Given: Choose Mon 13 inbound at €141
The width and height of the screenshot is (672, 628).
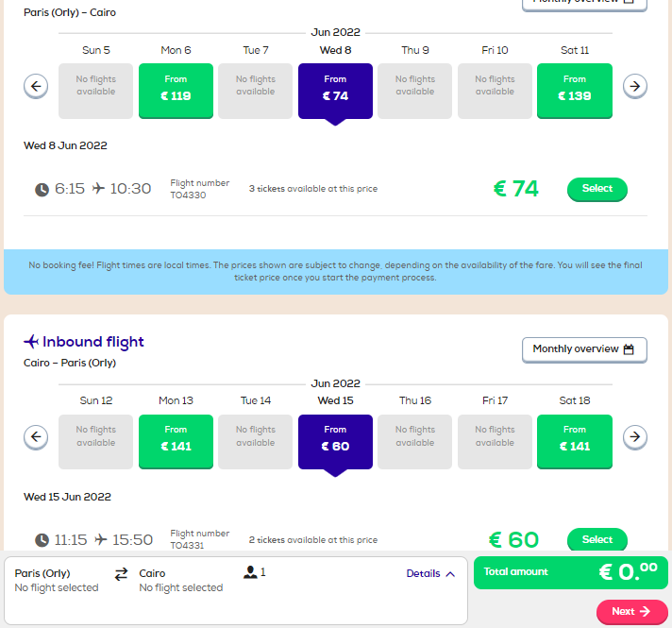Looking at the screenshot, I should point(176,441).
